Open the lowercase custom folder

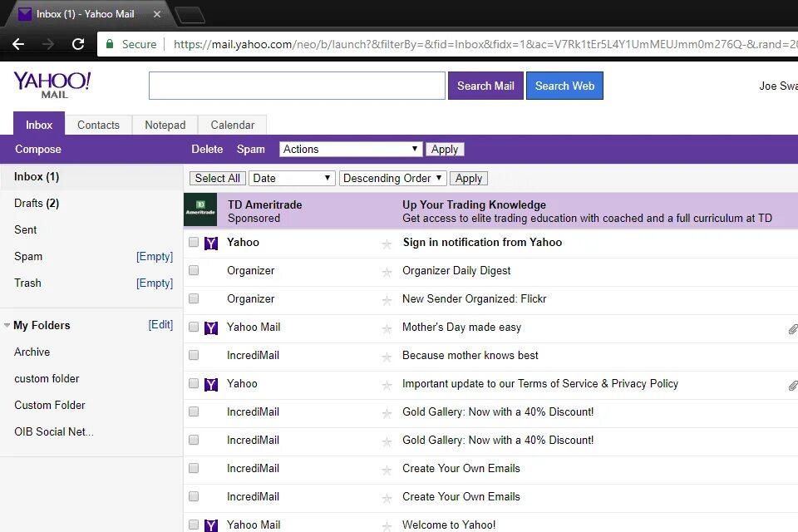pyautogui.click(x=47, y=379)
